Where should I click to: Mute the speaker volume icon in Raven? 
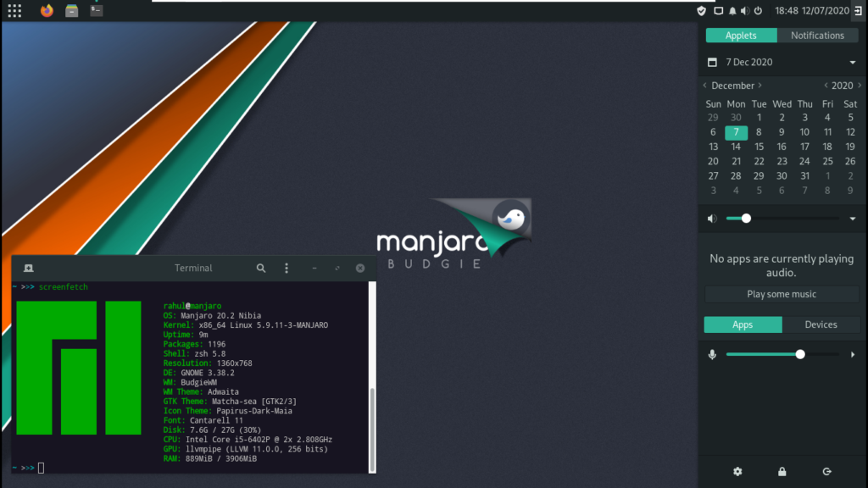[712, 219]
